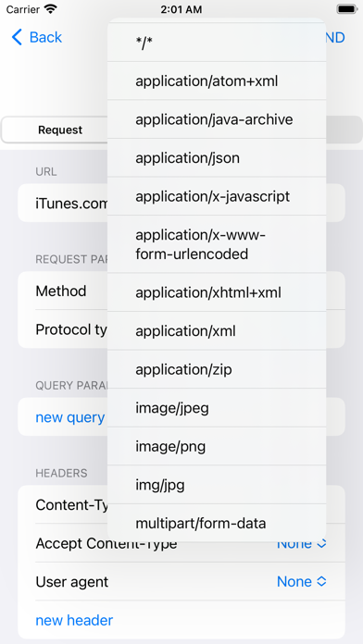Viewport: 363px width, 644px height.
Task: Choose application/json menu option
Action: [x=217, y=158]
